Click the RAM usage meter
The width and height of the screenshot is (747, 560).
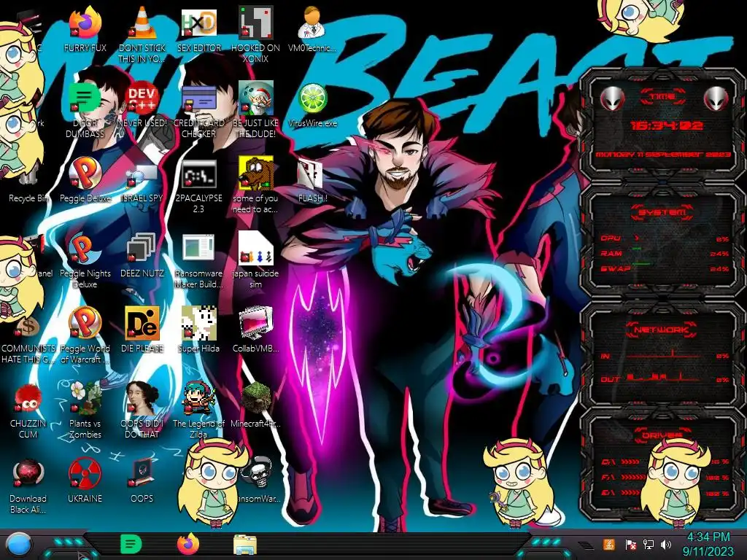point(665,253)
